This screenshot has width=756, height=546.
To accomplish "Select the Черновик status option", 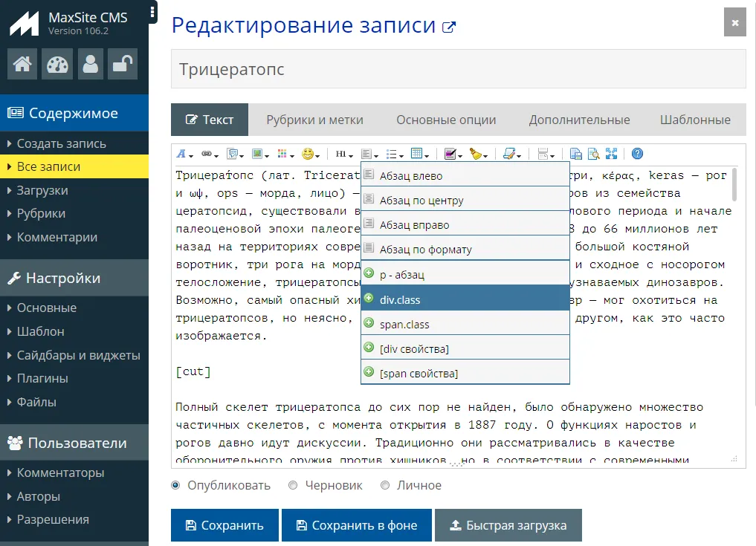I will click(293, 485).
